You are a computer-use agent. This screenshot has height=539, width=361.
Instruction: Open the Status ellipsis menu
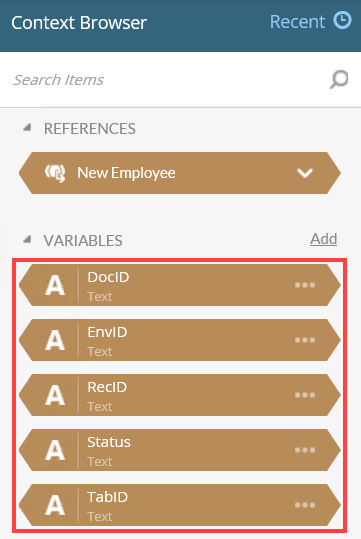click(305, 450)
